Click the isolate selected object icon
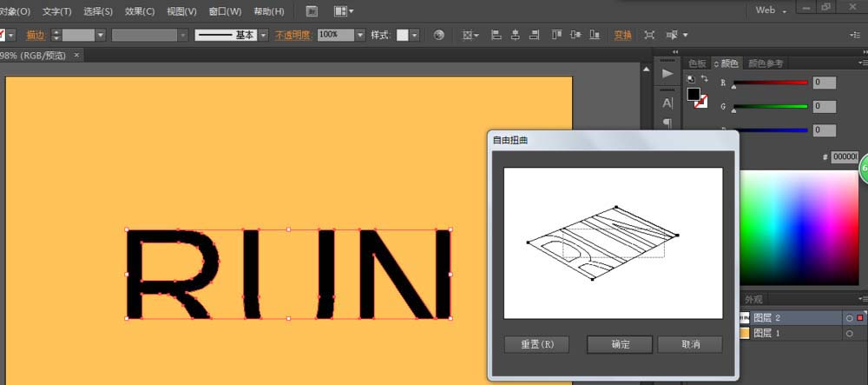This screenshot has width=868, height=385. point(649,35)
